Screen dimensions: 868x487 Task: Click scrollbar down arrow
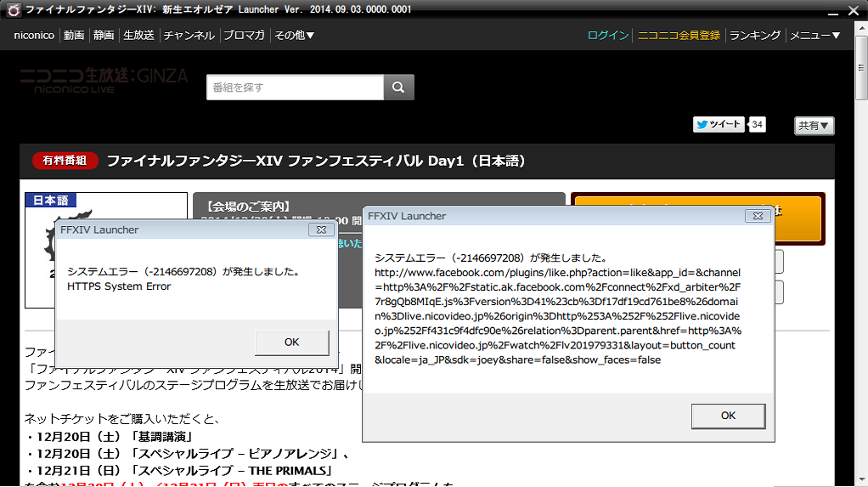(x=861, y=480)
